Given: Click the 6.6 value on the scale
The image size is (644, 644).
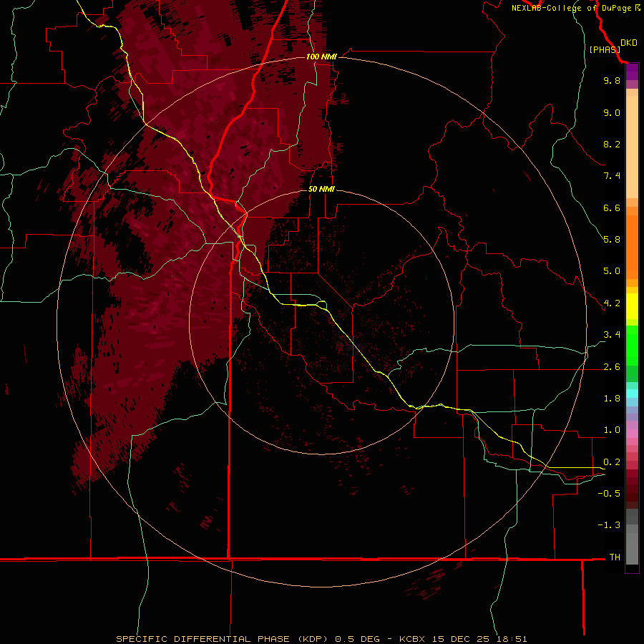Looking at the screenshot, I should point(612,208).
